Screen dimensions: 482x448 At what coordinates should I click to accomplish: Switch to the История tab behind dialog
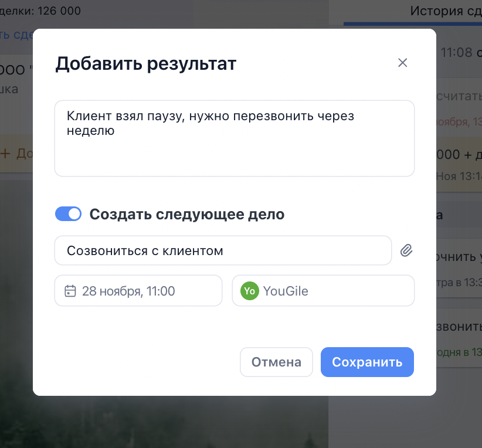pyautogui.click(x=444, y=11)
